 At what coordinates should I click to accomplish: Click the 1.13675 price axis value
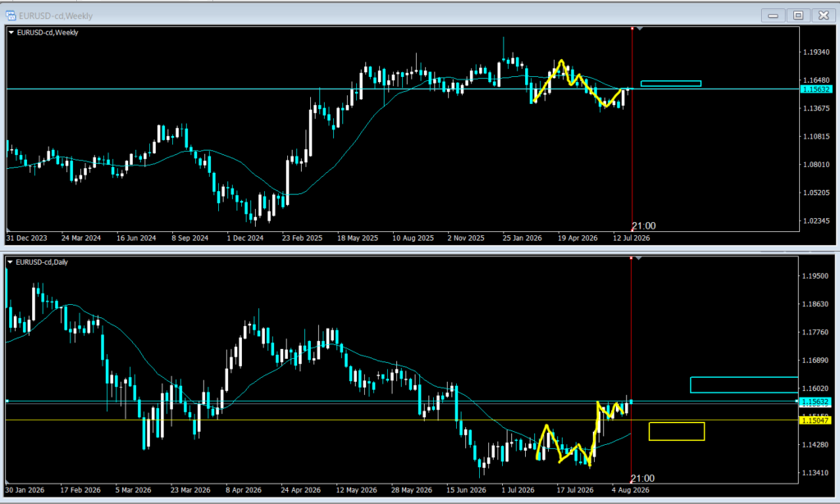[x=816, y=108]
